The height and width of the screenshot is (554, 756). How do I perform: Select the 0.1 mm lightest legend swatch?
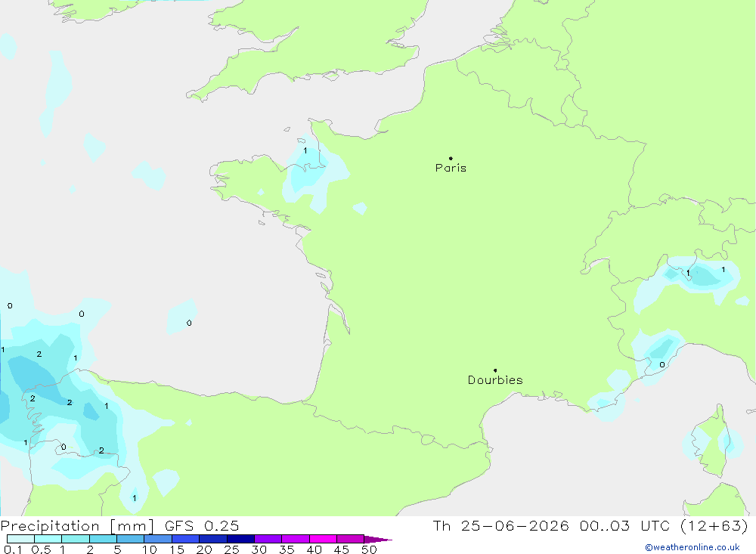tap(20, 539)
